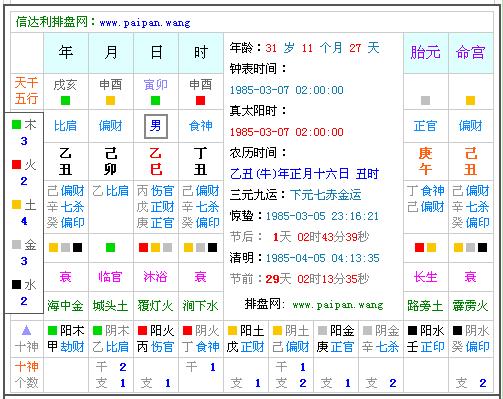Select the 命宫 column header
The height and width of the screenshot is (399, 503).
tap(470, 53)
